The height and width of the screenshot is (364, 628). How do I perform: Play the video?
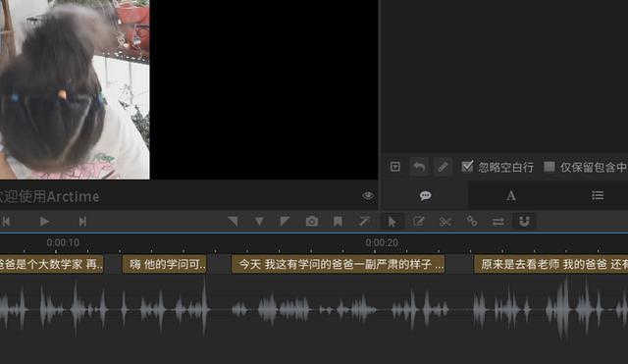point(44,221)
